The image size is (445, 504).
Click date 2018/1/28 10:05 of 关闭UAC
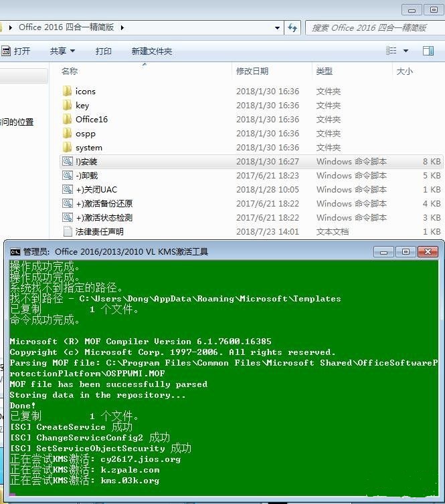pos(268,189)
